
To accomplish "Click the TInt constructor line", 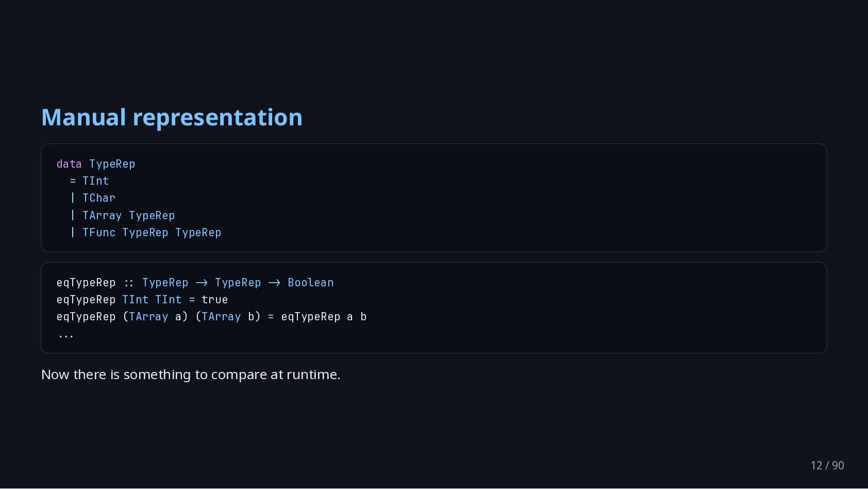I will point(89,181).
